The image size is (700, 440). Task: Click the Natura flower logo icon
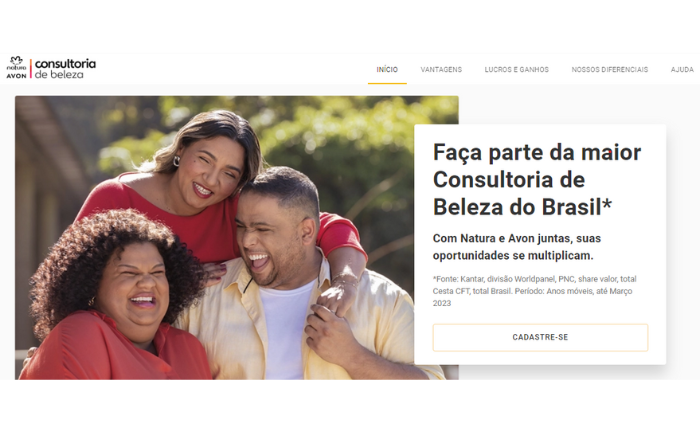[17, 60]
